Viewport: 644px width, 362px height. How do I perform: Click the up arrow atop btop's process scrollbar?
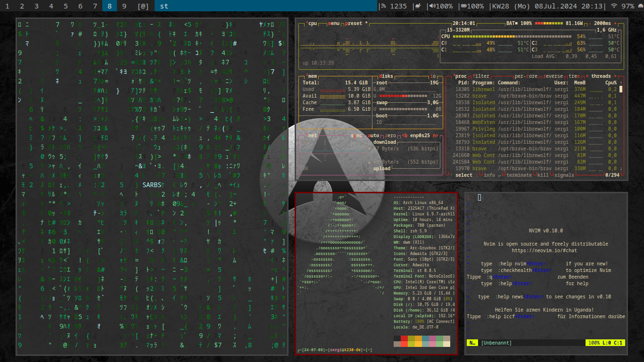tap(621, 82)
